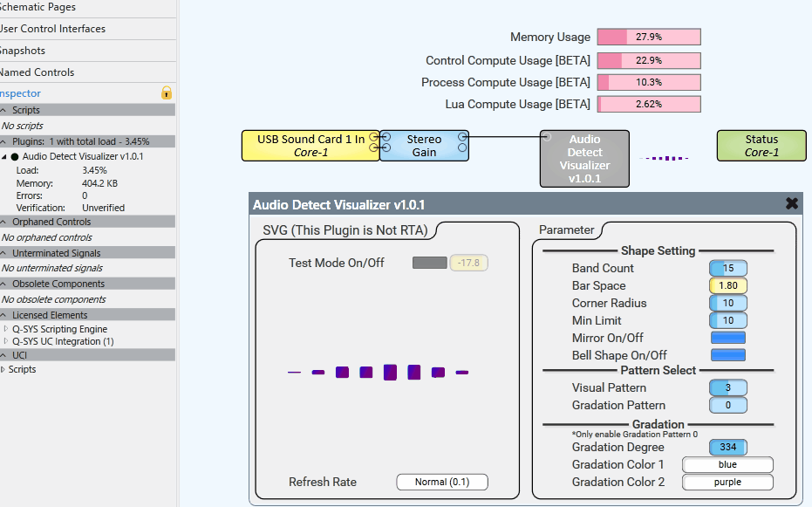Click the Stereo Gain output pin

tap(463, 137)
